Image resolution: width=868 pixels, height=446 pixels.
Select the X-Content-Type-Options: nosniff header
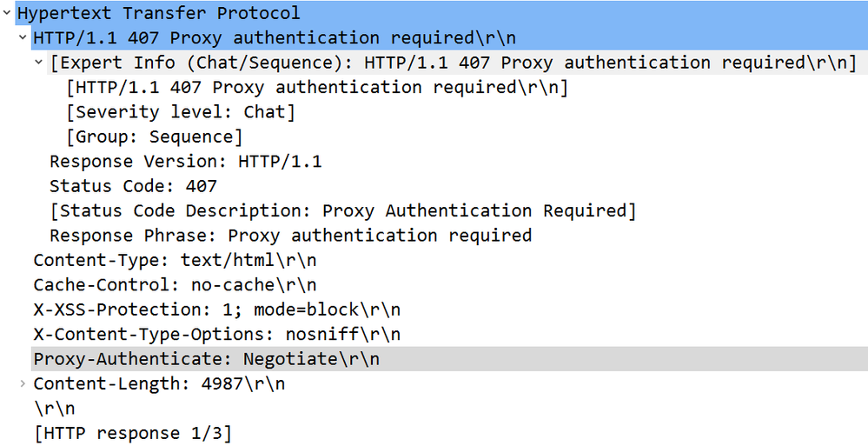click(x=216, y=335)
